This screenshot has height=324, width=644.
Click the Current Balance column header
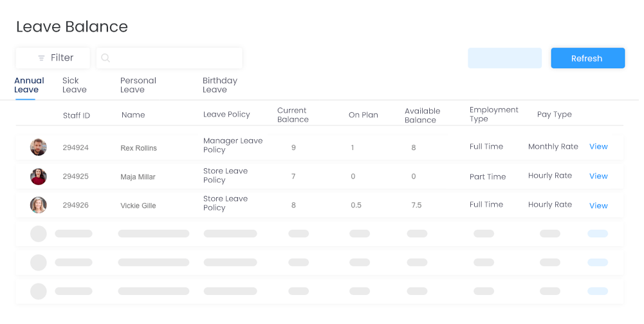(x=293, y=115)
